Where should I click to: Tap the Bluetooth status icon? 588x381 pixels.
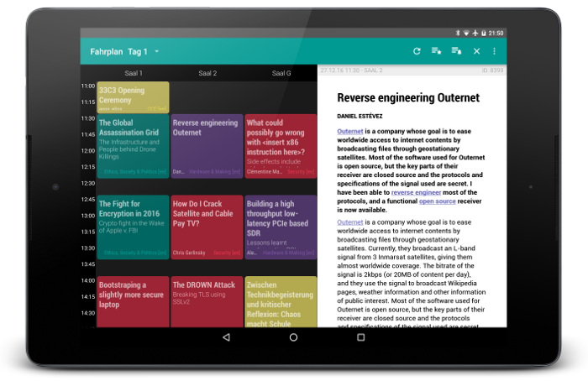click(458, 33)
